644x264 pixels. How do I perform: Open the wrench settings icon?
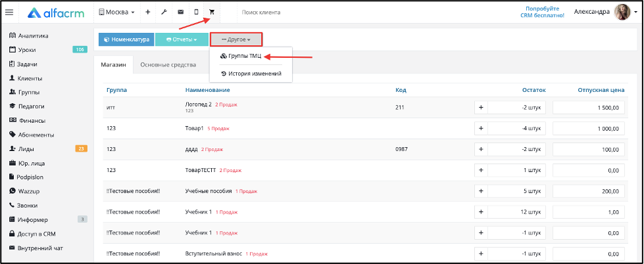tap(164, 12)
